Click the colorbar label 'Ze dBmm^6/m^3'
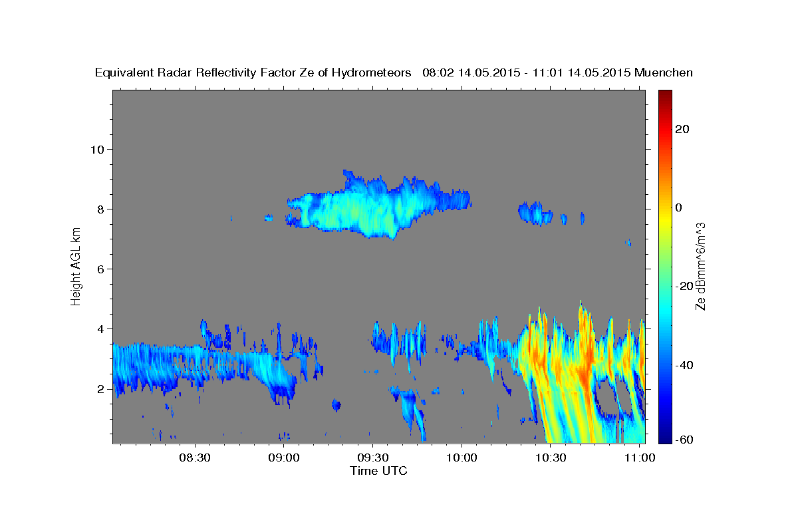 pyautogui.click(x=700, y=266)
